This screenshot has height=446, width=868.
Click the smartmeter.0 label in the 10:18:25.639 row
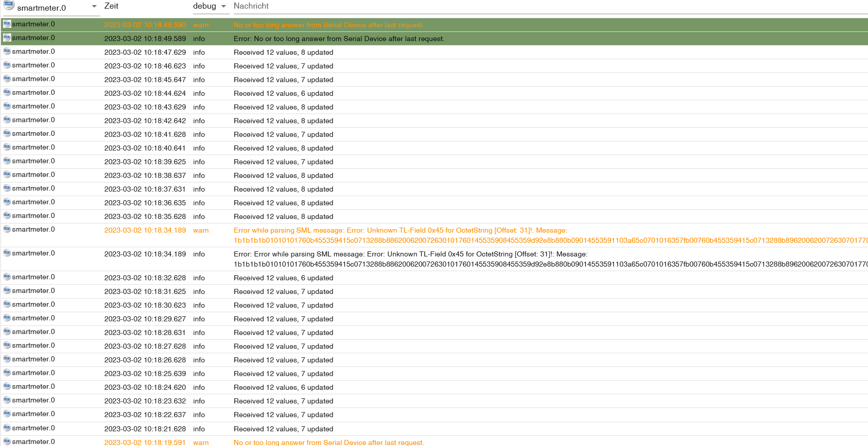click(33, 373)
